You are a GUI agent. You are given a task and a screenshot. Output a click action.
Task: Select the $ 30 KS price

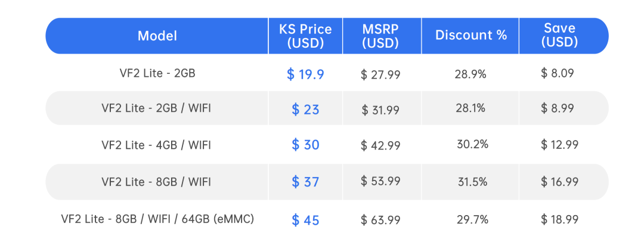click(x=305, y=145)
